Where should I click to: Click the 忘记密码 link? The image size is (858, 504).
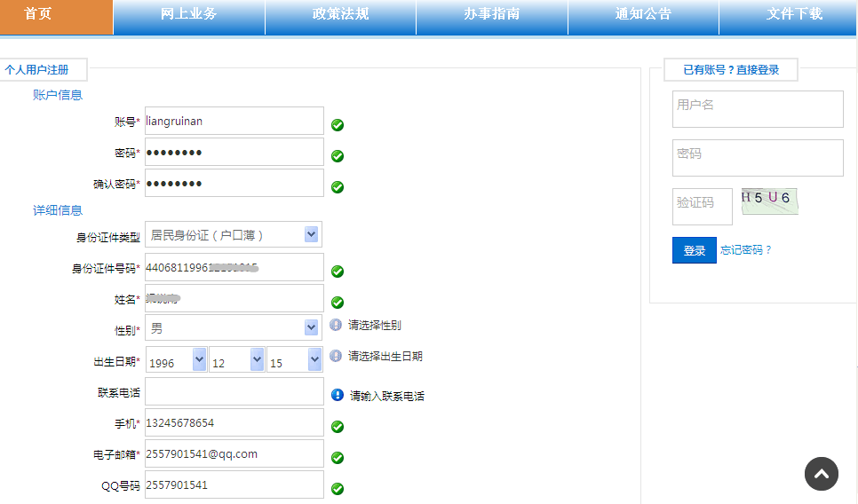(746, 250)
